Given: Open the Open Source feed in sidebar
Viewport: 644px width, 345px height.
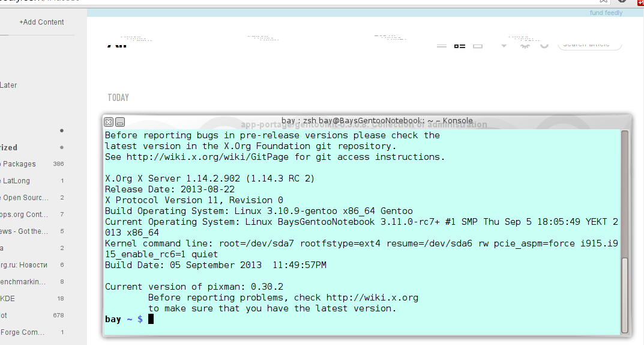Looking at the screenshot, I should (25, 198).
